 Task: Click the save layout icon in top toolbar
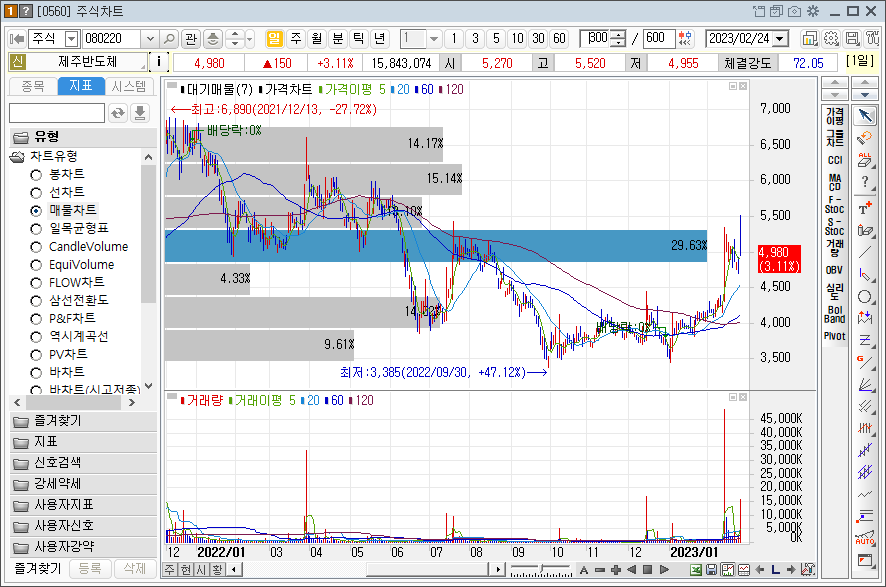[x=852, y=38]
